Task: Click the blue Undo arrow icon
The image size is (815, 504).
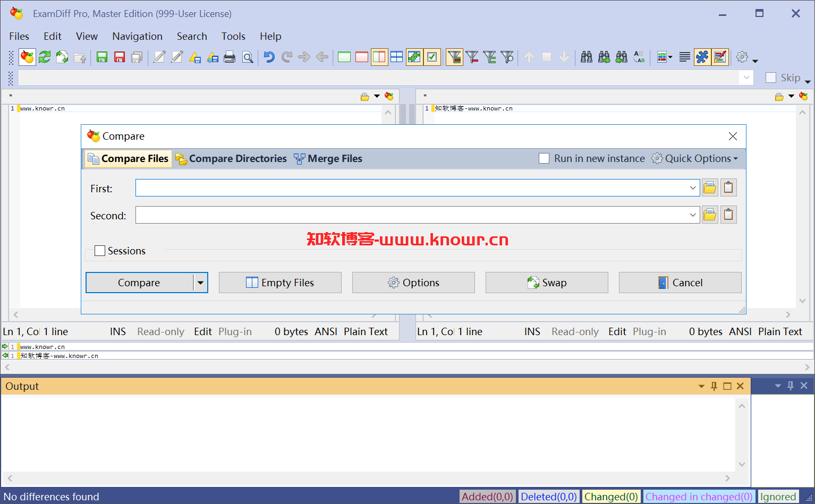Action: coord(269,57)
